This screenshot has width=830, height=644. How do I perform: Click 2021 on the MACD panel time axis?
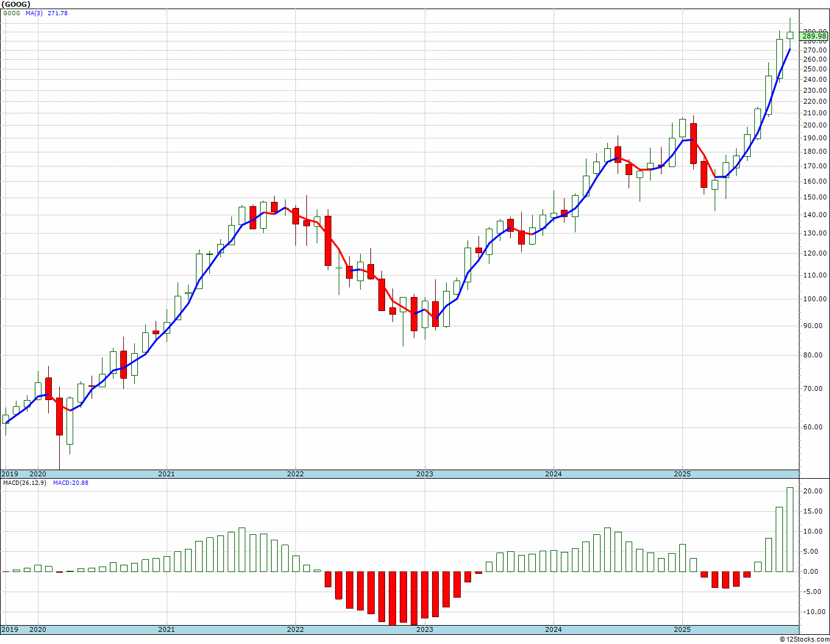(x=167, y=629)
